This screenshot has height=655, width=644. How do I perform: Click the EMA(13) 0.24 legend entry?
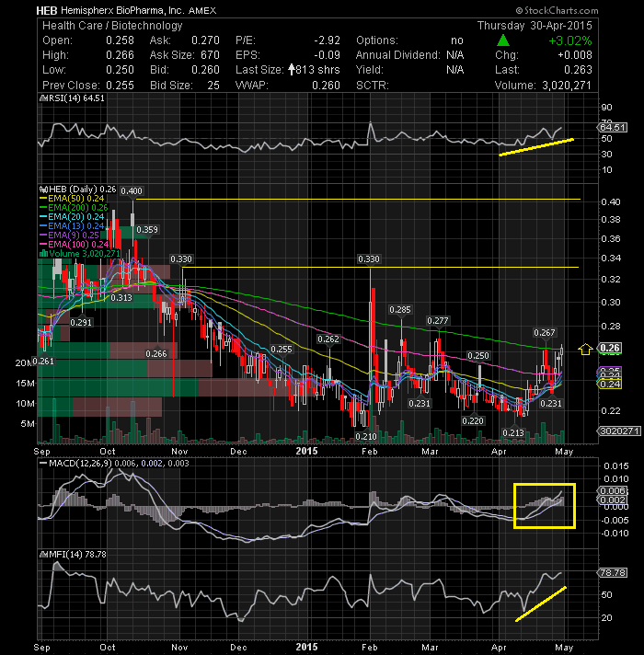[76, 226]
